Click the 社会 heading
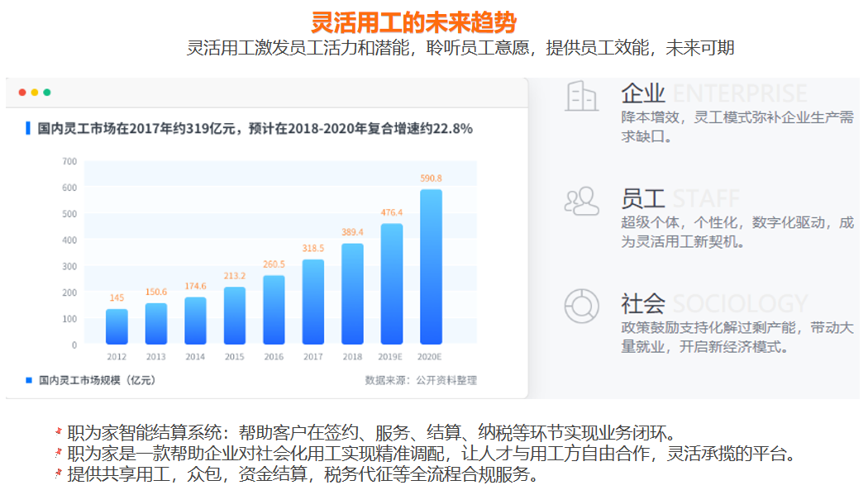This screenshot has width=868, height=490. (642, 303)
